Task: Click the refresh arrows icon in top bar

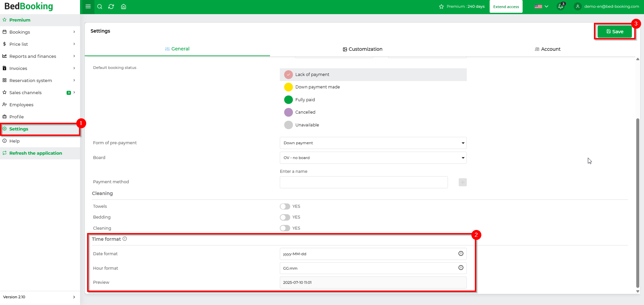Action: [x=111, y=6]
